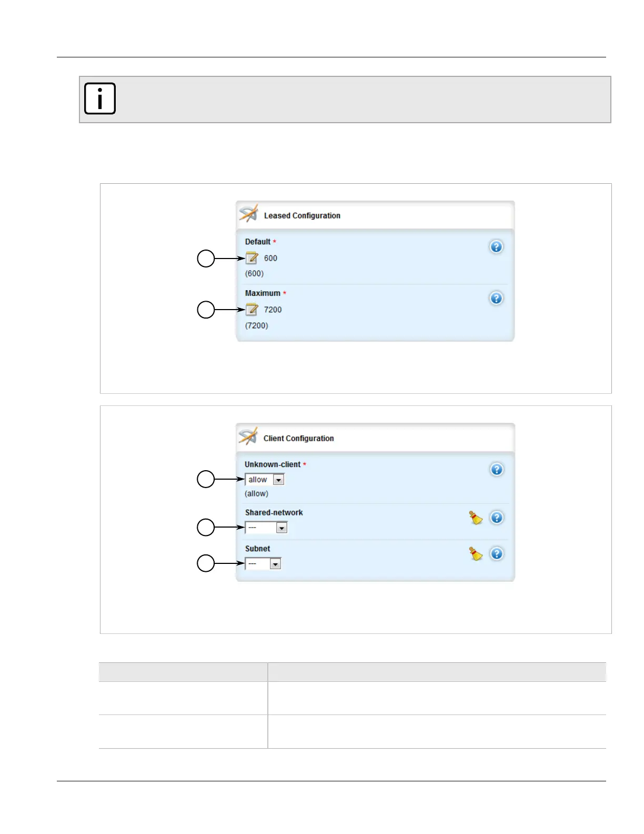
Task: Click the Client Configuration header title
Action: (x=298, y=439)
